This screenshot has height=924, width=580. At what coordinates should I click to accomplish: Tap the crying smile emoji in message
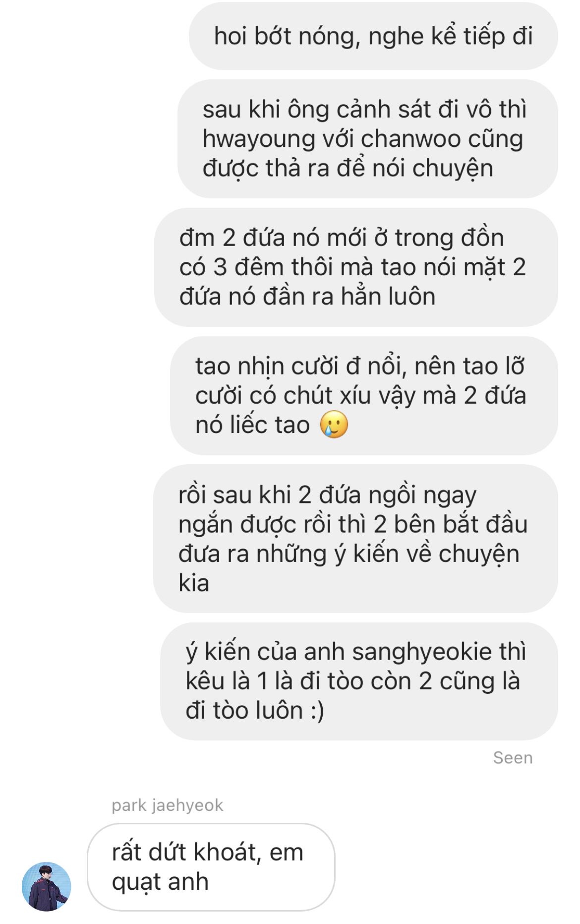coord(334,425)
